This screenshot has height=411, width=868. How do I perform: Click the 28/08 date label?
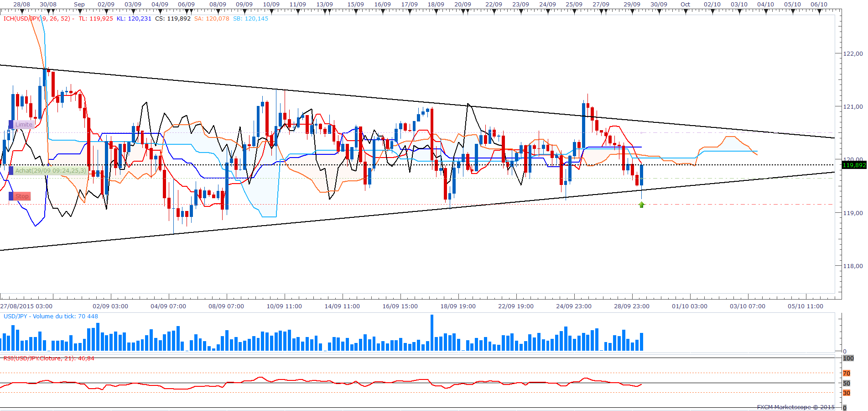pyautogui.click(x=22, y=5)
